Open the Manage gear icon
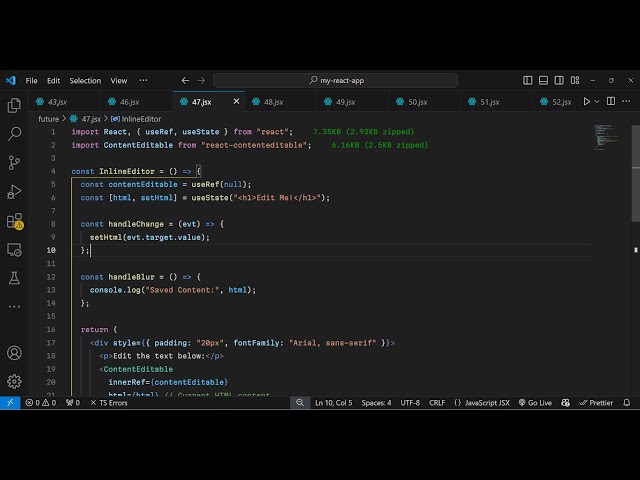This screenshot has height=480, width=640. click(x=14, y=381)
